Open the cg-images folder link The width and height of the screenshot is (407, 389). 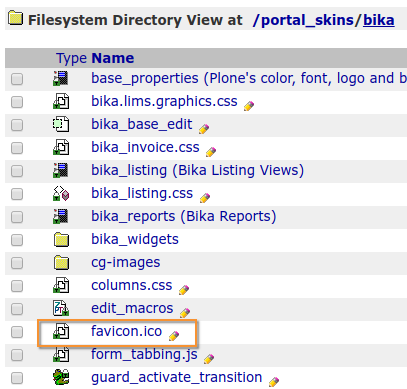pyautogui.click(x=126, y=262)
